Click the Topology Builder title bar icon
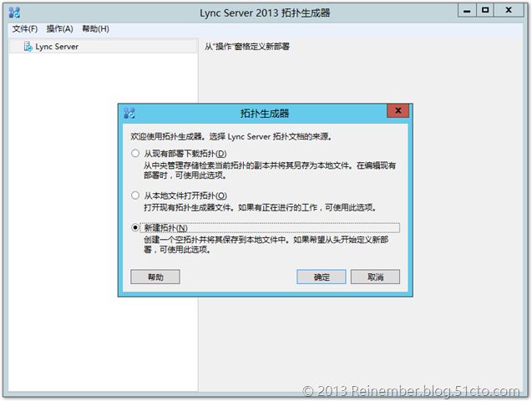The image size is (532, 401). [x=14, y=13]
